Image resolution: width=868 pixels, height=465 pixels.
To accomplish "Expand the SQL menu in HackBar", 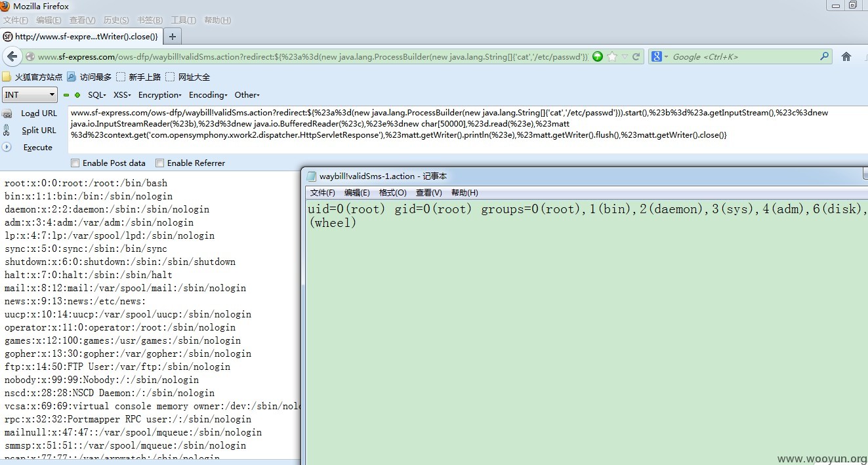I will (97, 95).
